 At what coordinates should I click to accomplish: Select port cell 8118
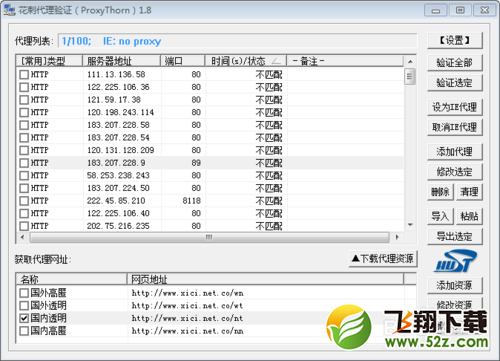tap(192, 201)
